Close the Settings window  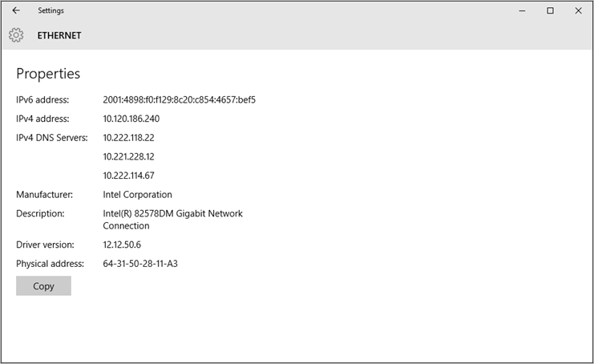[578, 11]
